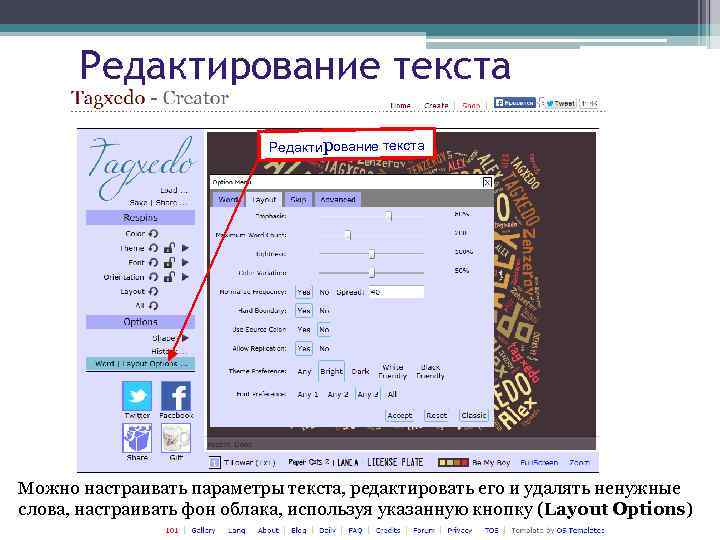Screen dimensions: 720x540
Task: Set Use Source Color to Yes
Action: click(x=304, y=330)
